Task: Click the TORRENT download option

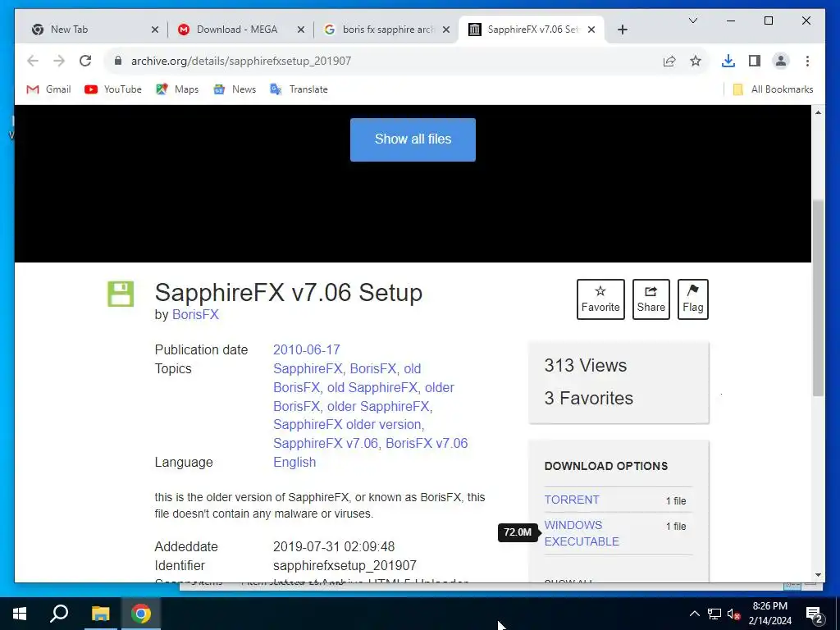Action: coord(572,500)
